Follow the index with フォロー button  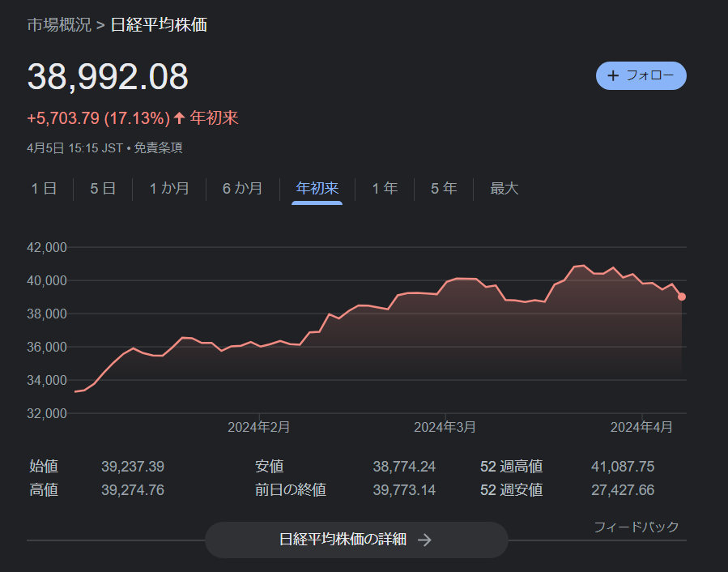[x=641, y=75]
